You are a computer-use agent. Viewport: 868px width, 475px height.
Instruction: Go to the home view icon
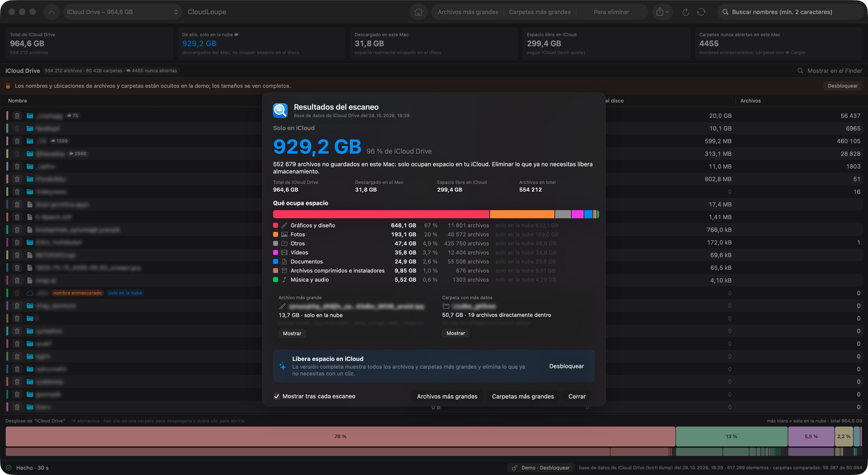418,12
